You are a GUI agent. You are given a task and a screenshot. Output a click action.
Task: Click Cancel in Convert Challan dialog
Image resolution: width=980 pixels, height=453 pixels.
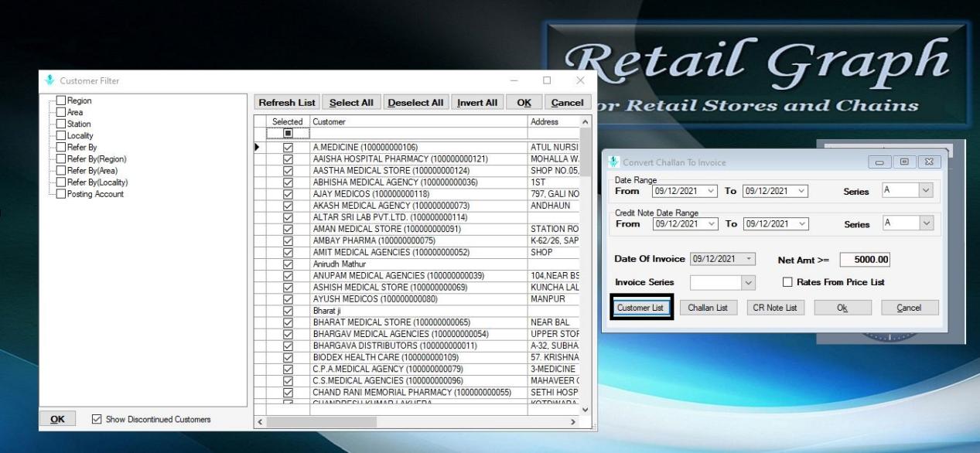(x=910, y=308)
